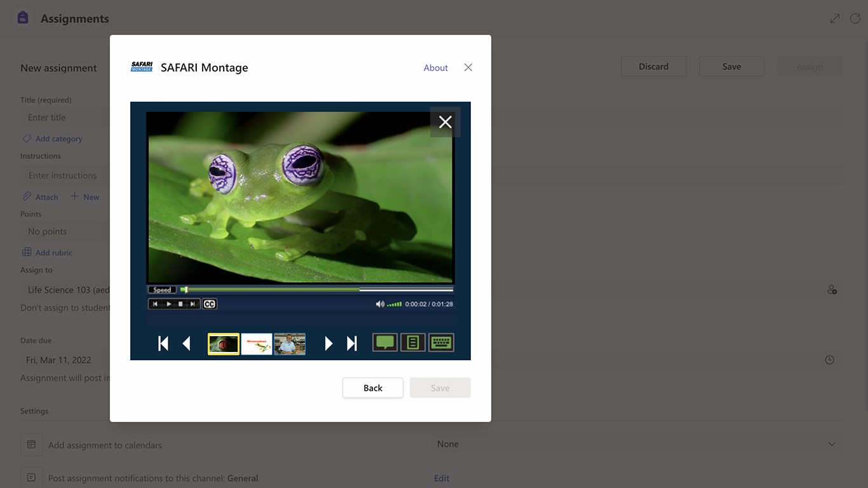Seek using the video progress bar
This screenshot has height=488, width=868.
pos(316,290)
